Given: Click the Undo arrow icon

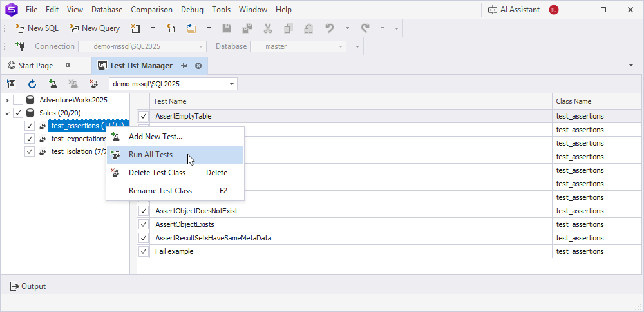Looking at the screenshot, I should tap(329, 28).
